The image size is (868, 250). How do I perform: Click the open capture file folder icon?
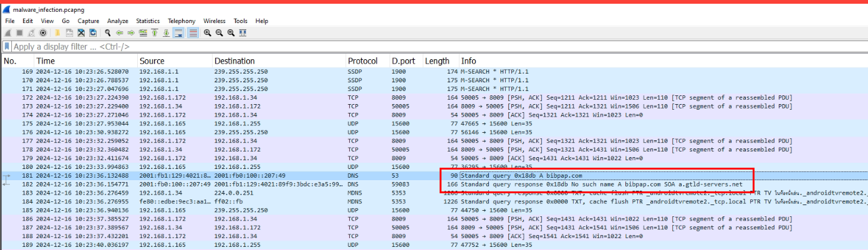pyautogui.click(x=57, y=32)
